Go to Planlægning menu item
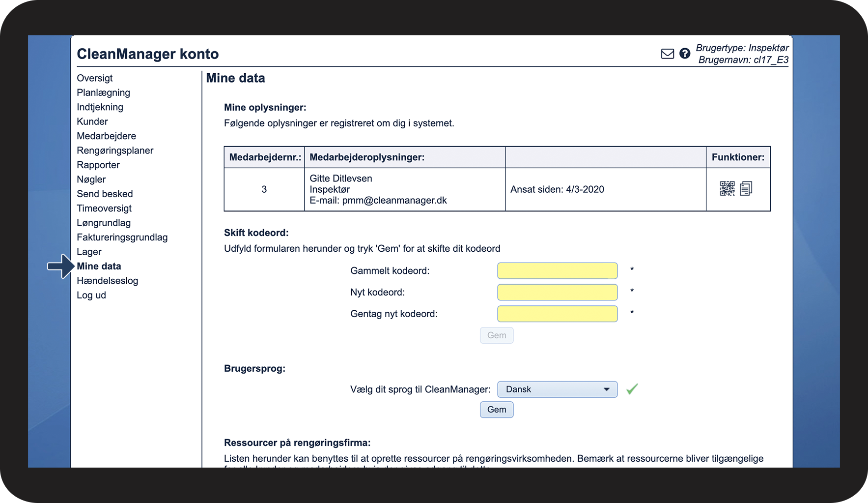The image size is (868, 503). pos(103,92)
